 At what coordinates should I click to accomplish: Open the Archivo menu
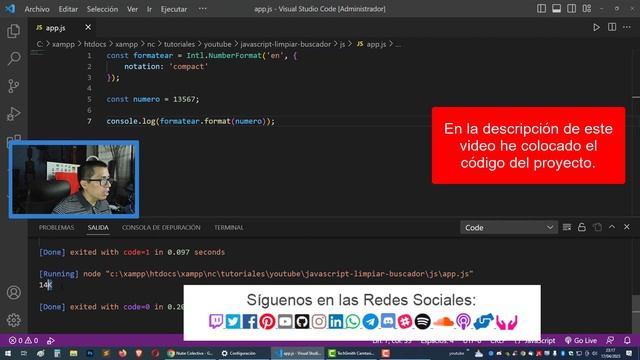click(x=37, y=9)
